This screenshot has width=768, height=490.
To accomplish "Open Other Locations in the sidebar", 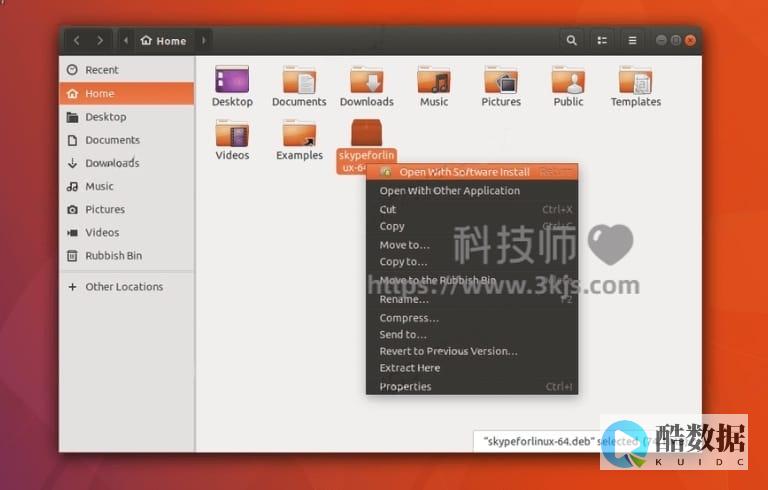I will click(127, 287).
